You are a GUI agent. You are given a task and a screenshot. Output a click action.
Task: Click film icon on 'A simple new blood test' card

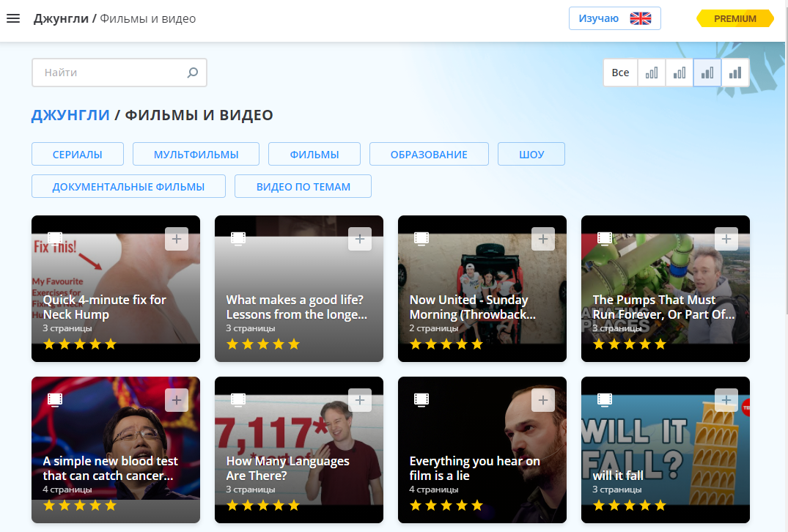point(55,399)
